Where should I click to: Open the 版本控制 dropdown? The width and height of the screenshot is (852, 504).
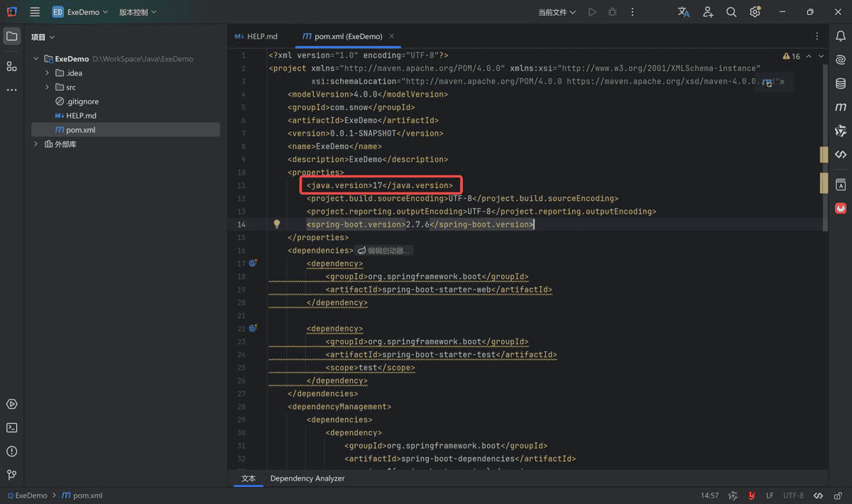coord(138,12)
